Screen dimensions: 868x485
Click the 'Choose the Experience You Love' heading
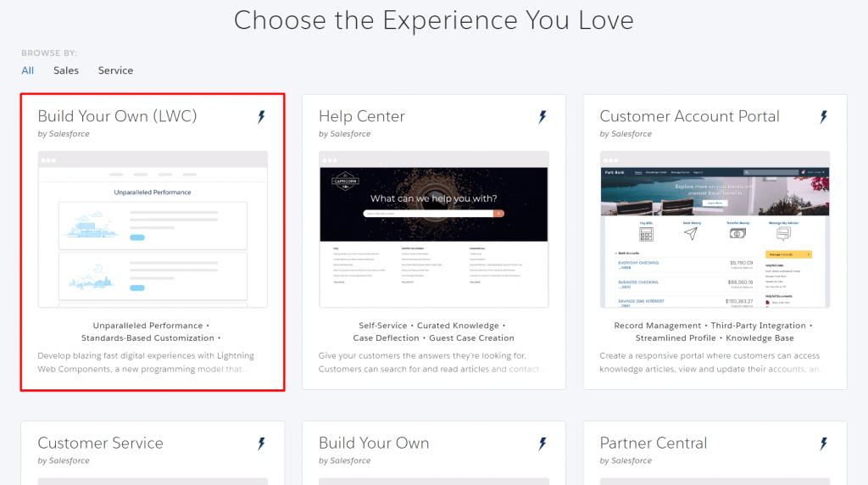pos(434,20)
